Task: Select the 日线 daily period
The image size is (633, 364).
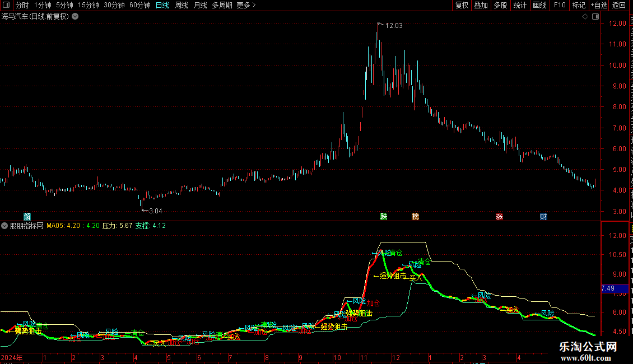Action: coord(162,5)
